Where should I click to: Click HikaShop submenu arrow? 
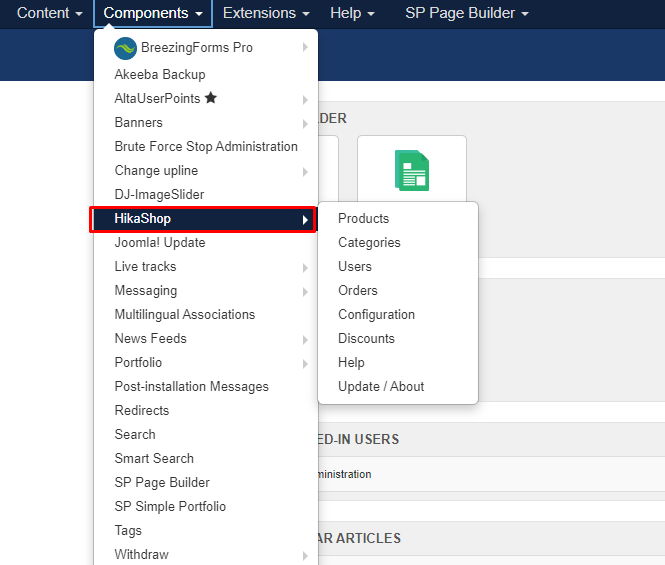point(305,220)
